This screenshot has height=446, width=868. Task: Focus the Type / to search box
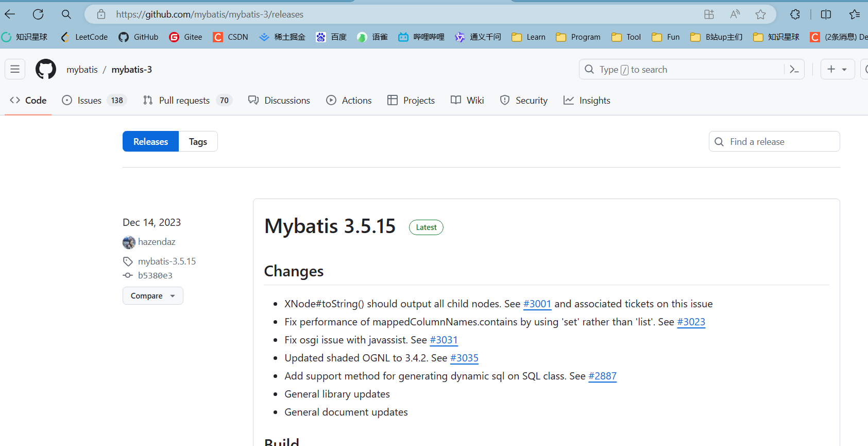coord(691,69)
